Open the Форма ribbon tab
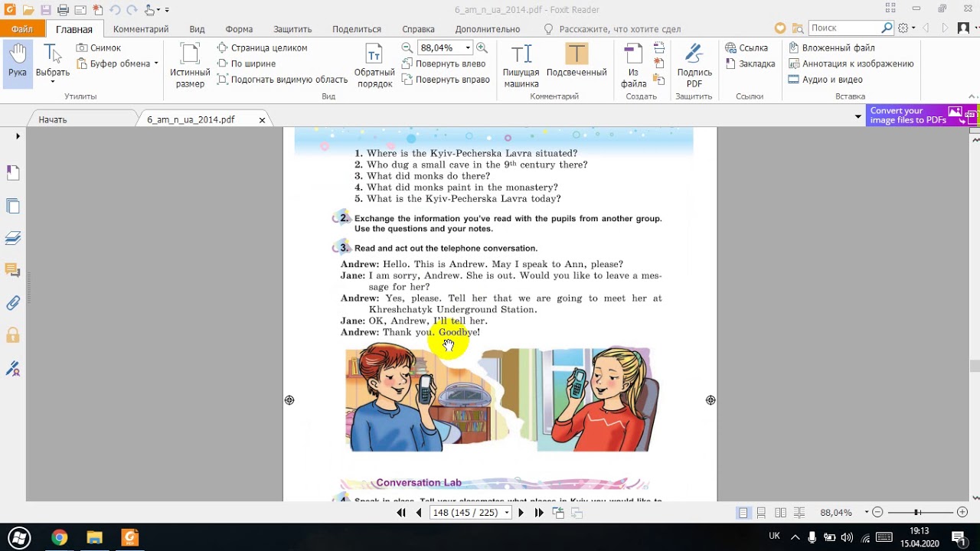The width and height of the screenshot is (980, 551). [239, 29]
